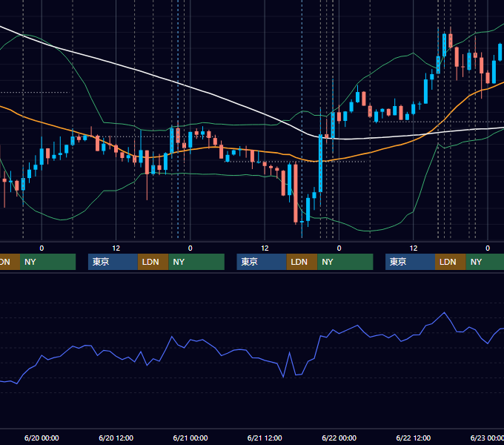The width and height of the screenshot is (504, 445).
Task: Click the 6/22 12:00 date label
Action: pyautogui.click(x=413, y=438)
